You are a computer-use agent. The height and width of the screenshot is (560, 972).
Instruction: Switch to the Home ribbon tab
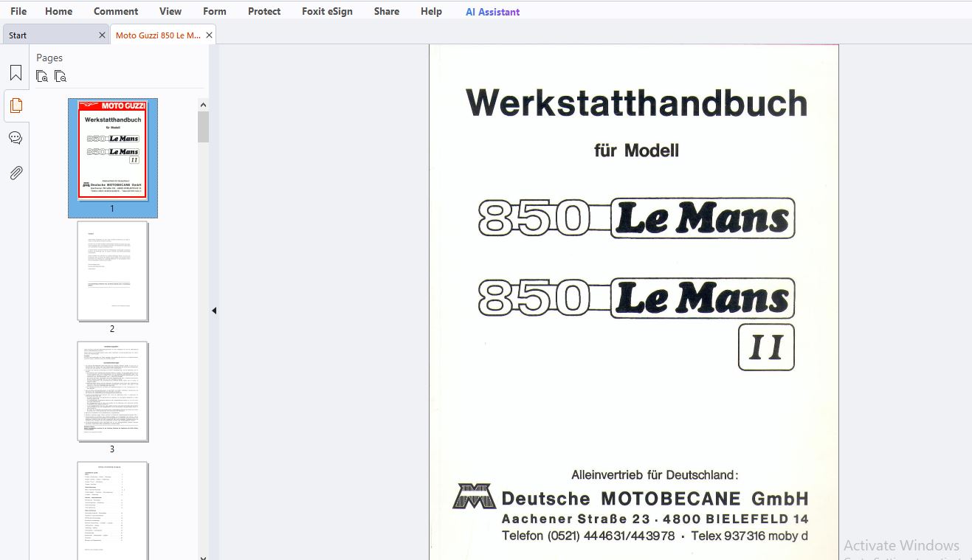click(58, 11)
